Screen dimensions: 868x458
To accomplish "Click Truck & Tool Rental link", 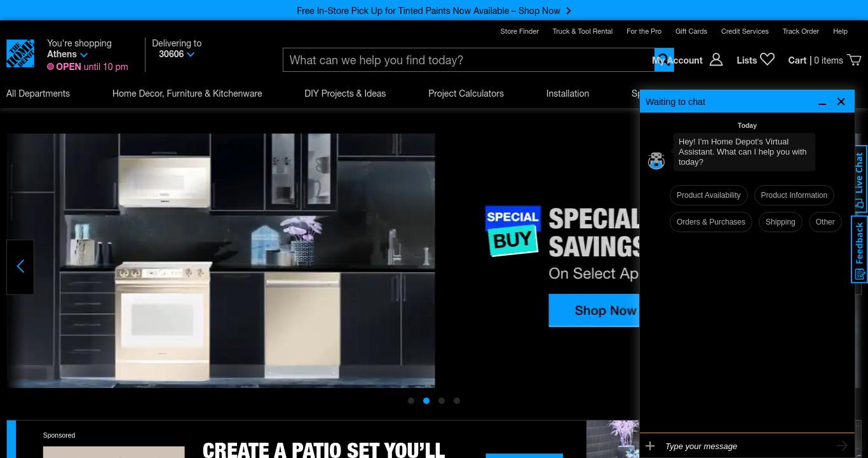I will (582, 31).
